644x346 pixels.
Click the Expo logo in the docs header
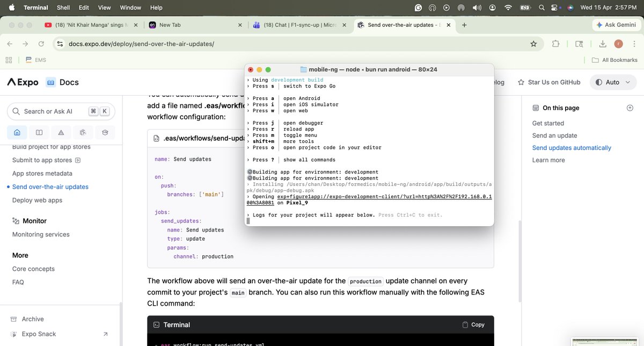(23, 82)
